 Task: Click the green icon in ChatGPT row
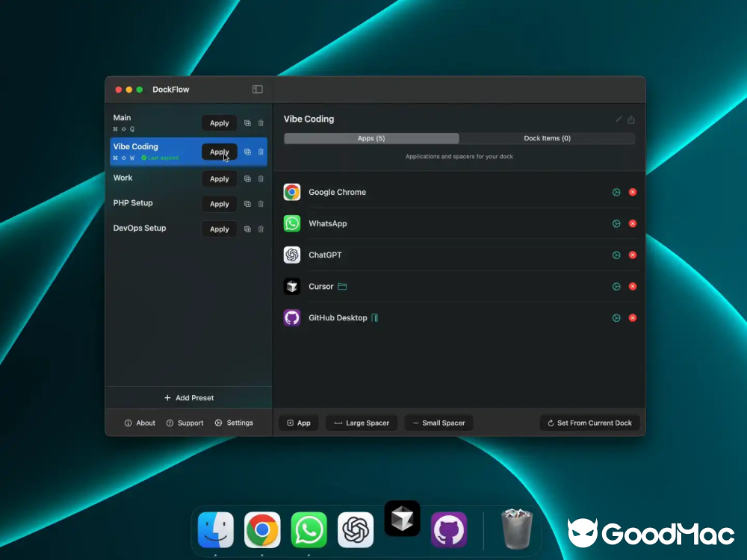616,255
